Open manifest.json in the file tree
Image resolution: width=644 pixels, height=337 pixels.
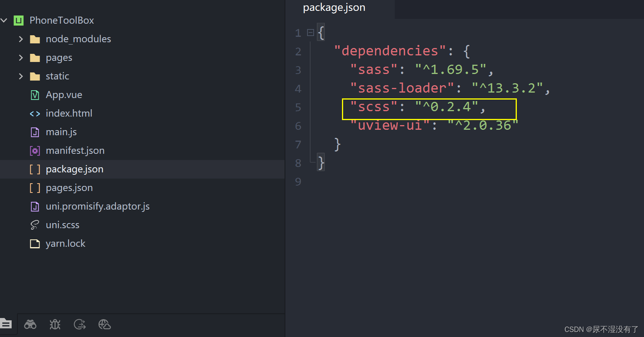(75, 151)
